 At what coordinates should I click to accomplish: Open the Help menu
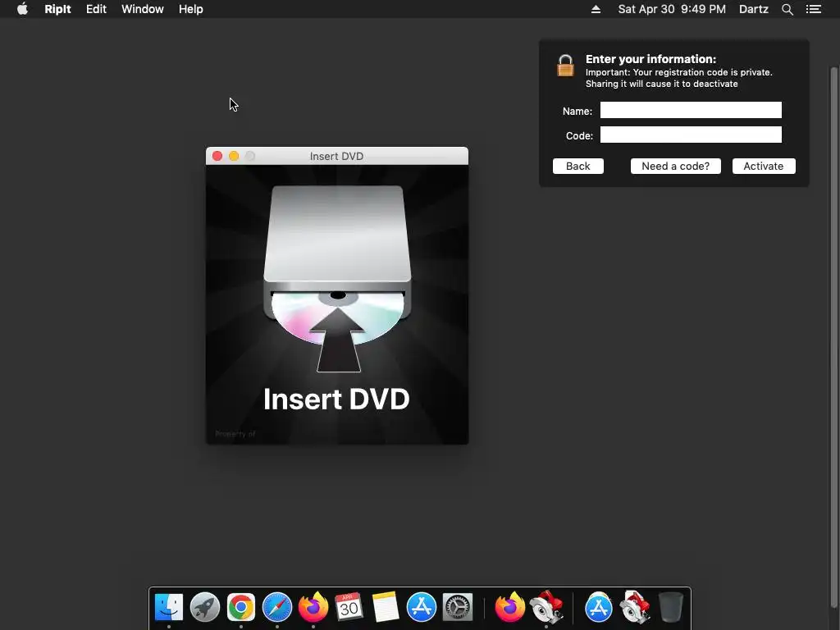pos(190,9)
